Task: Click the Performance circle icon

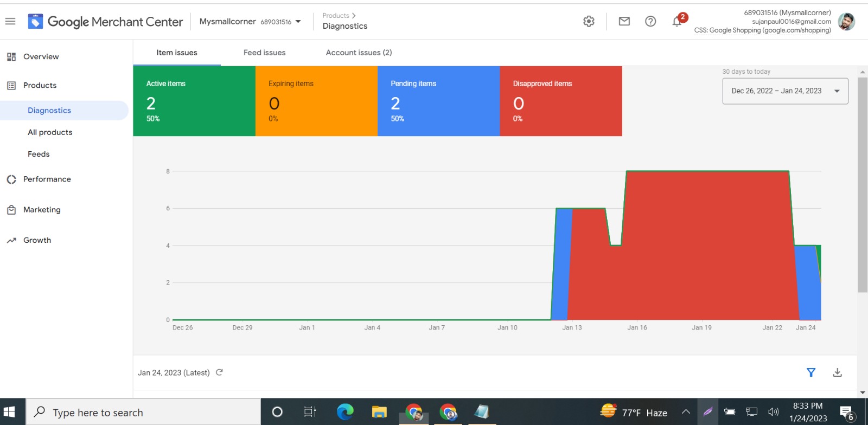Action: [11, 179]
